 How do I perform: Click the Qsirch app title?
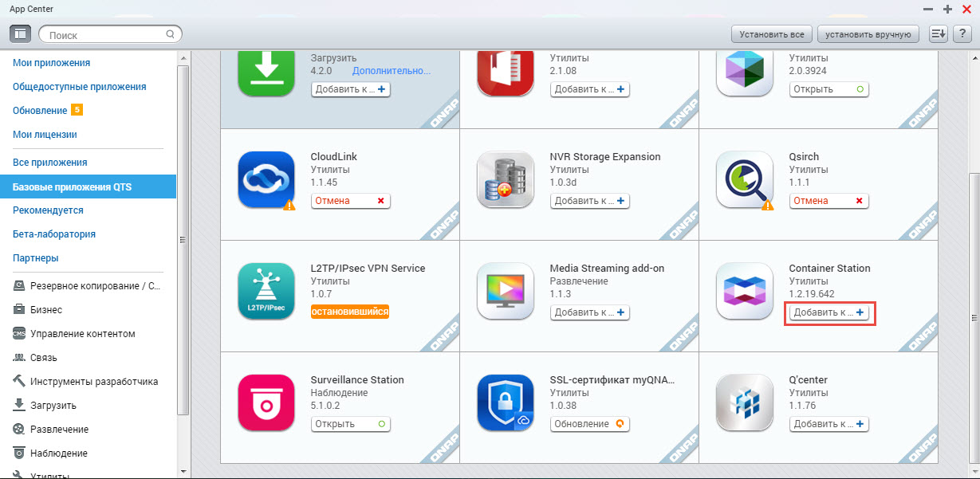pos(804,157)
